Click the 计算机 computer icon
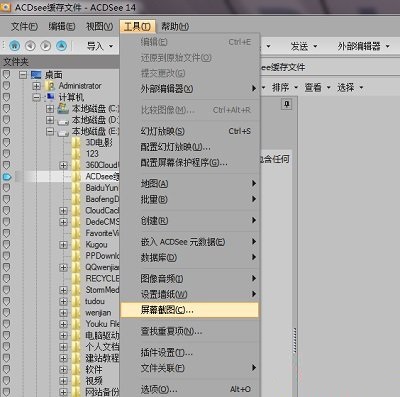The width and height of the screenshot is (400, 397). pos(50,97)
